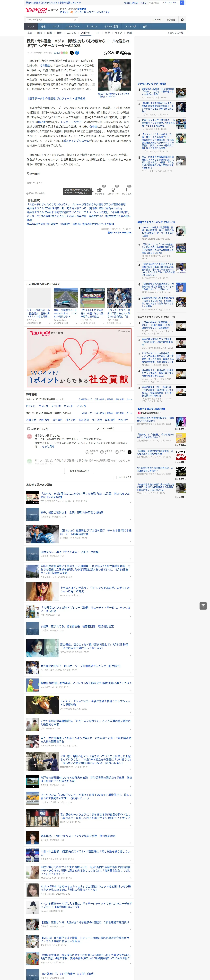Open access ranking item DeNA・山本祐大が電撃移籍
The image size is (210, 980).
point(158,232)
